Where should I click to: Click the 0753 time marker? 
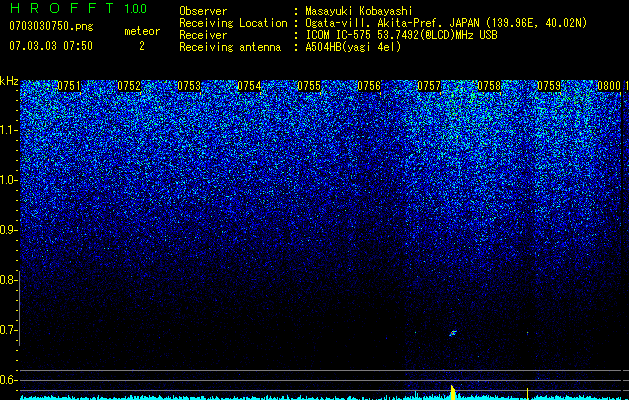pos(189,86)
